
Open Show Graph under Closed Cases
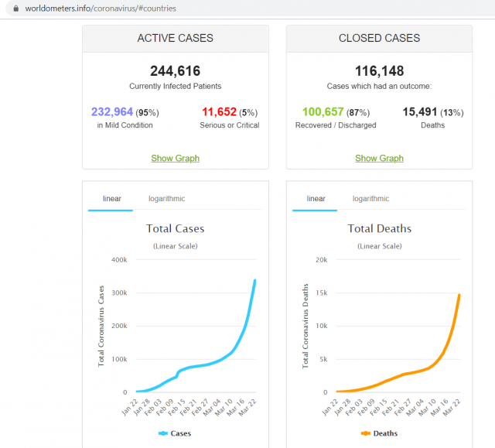pos(379,158)
